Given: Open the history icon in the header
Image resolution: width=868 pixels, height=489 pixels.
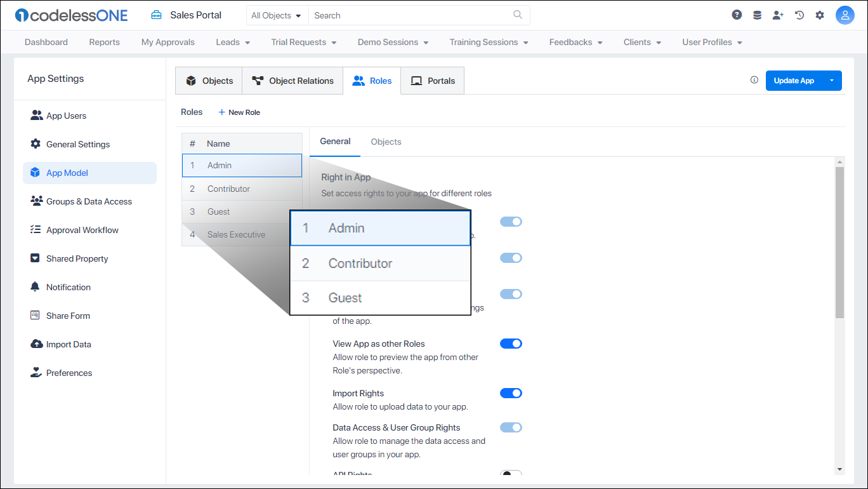Looking at the screenshot, I should pyautogui.click(x=799, y=14).
